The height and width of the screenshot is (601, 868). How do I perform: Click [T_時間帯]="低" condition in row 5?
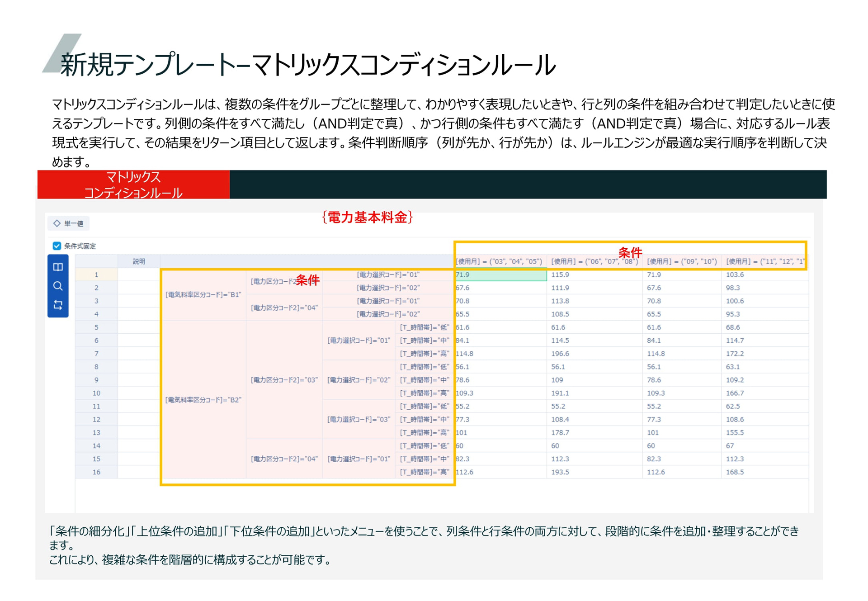(425, 327)
